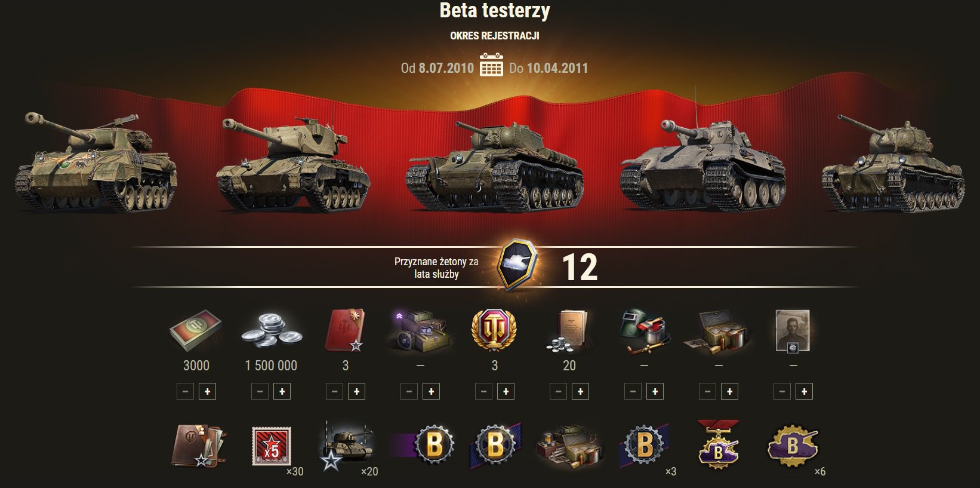Click the leftmost decorated tank image
The height and width of the screenshot is (488, 980).
[95, 161]
